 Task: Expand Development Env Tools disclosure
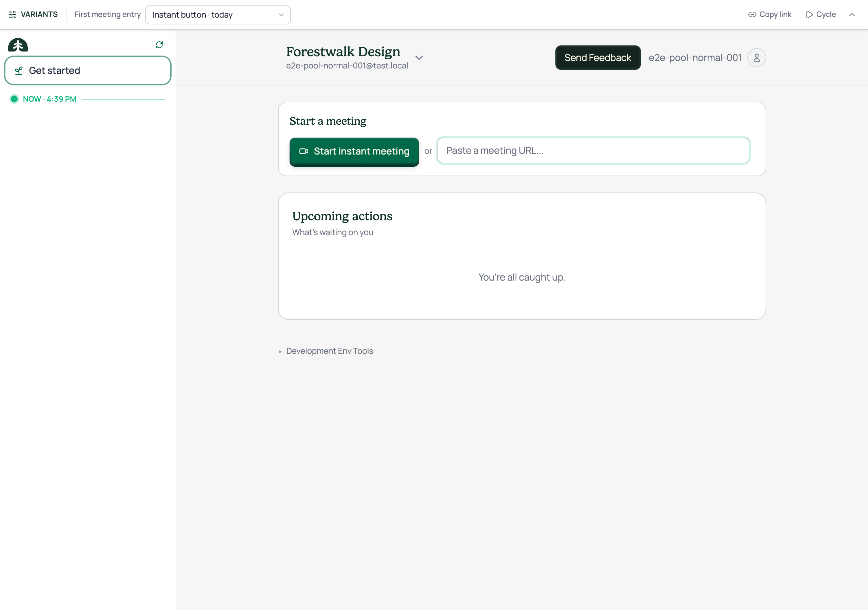326,351
